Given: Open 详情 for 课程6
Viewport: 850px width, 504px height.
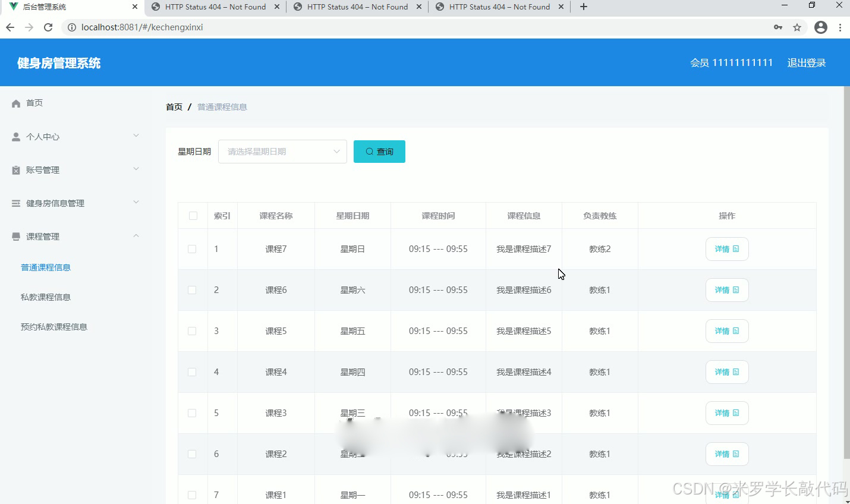Looking at the screenshot, I should point(726,289).
